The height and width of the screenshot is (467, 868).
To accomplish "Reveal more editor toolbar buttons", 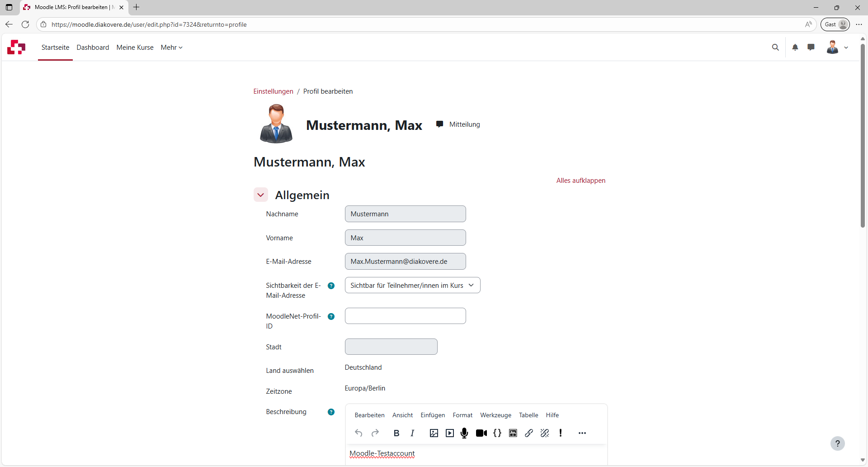I will click(582, 433).
